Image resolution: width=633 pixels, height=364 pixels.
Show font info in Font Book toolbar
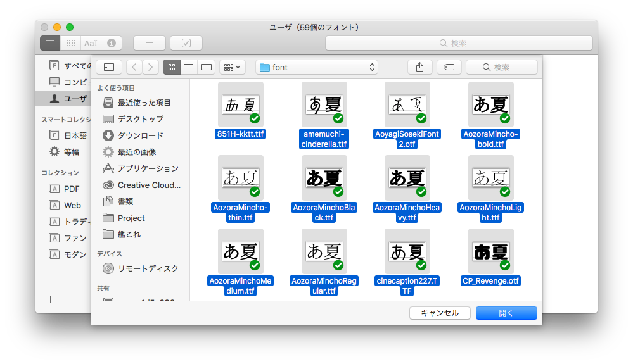(x=112, y=43)
